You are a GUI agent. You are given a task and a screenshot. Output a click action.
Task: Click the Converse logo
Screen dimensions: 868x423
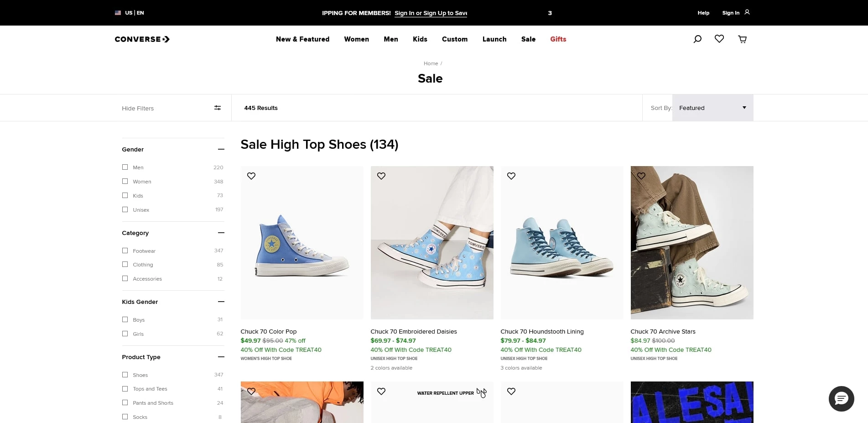coord(142,39)
